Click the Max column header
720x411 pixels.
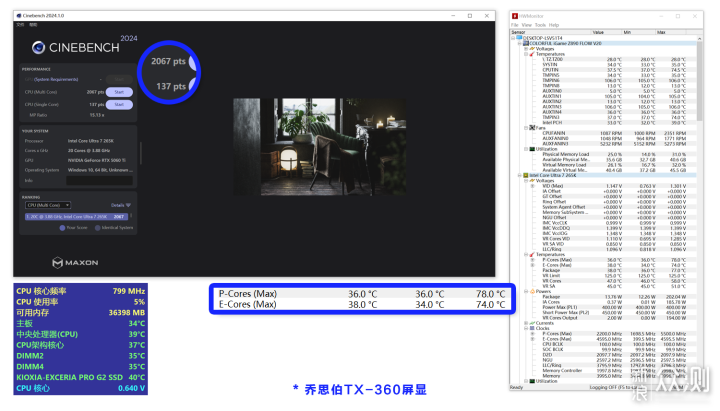point(670,32)
